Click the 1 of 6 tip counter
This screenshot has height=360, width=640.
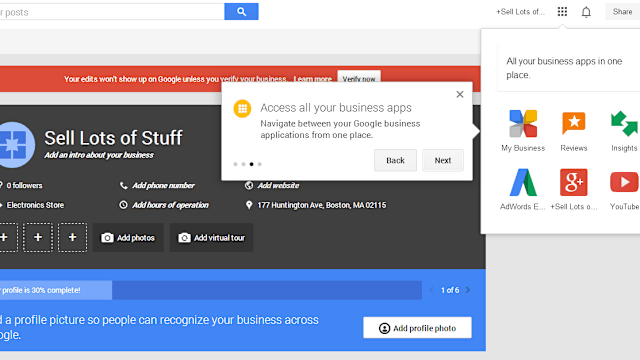[x=450, y=290]
